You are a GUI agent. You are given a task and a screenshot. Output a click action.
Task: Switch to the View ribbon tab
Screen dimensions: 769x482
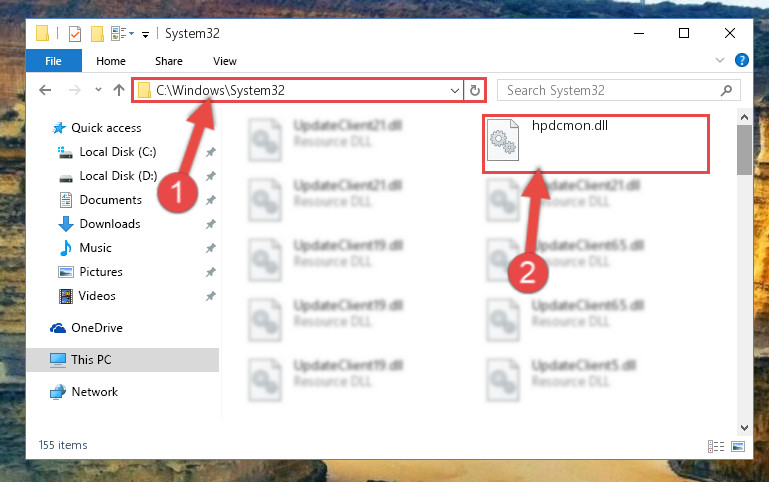(225, 61)
